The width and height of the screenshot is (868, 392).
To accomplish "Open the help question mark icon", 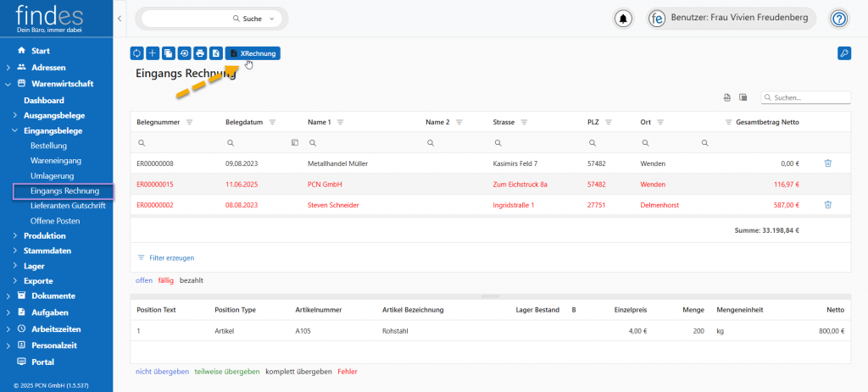I will click(838, 18).
